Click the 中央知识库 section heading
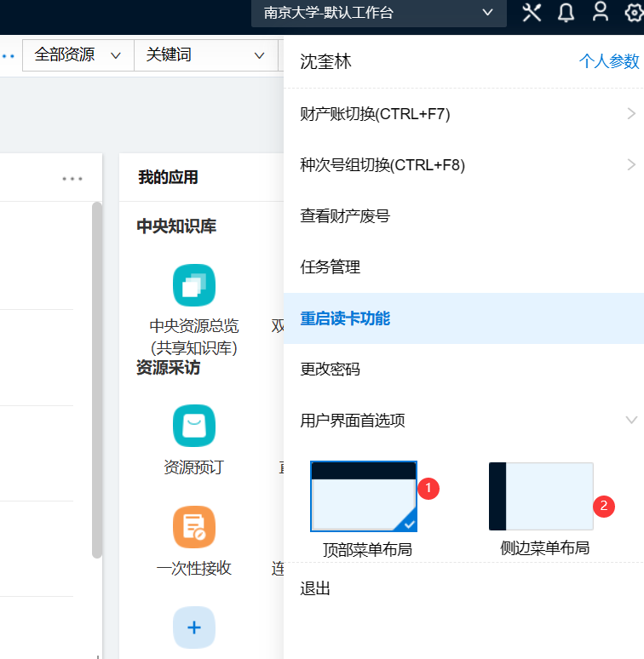Viewport: 644px width, 659px height. click(176, 226)
